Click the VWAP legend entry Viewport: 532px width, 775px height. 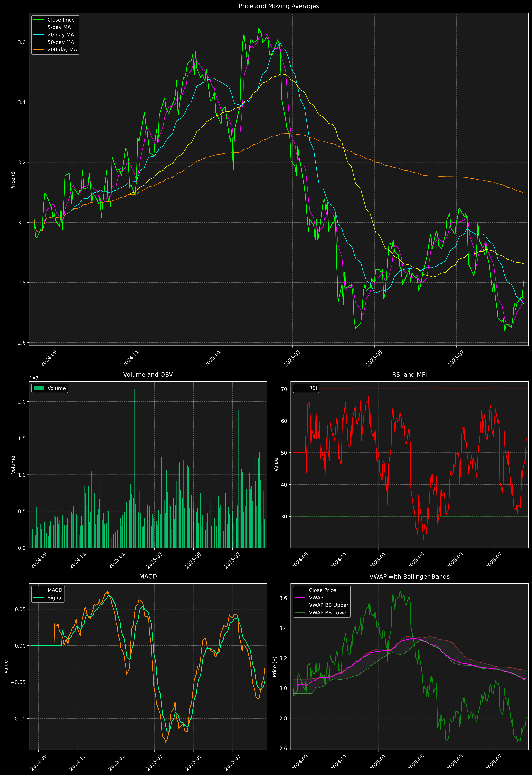tap(316, 598)
